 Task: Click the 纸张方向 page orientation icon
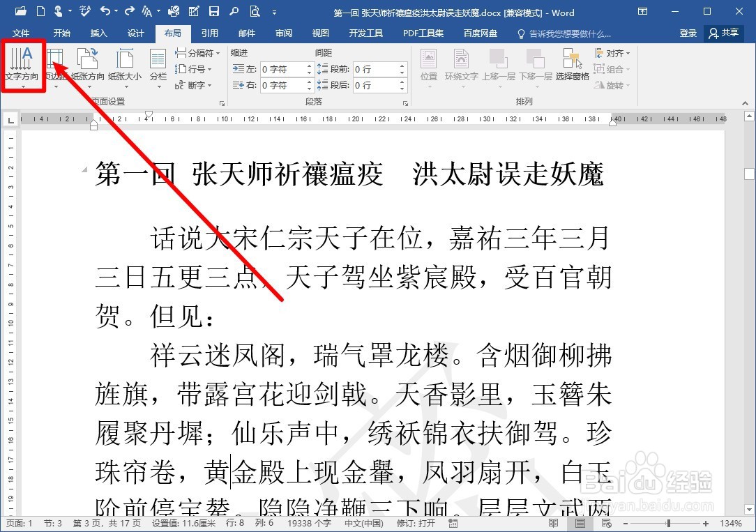(88, 59)
